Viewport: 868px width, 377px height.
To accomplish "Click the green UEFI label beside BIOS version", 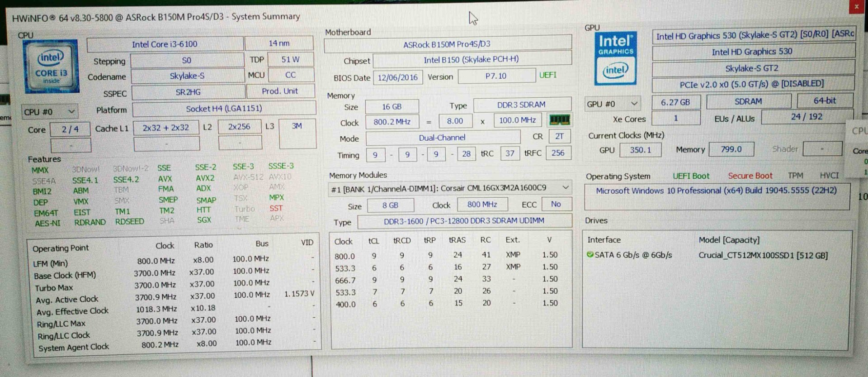I will [548, 75].
